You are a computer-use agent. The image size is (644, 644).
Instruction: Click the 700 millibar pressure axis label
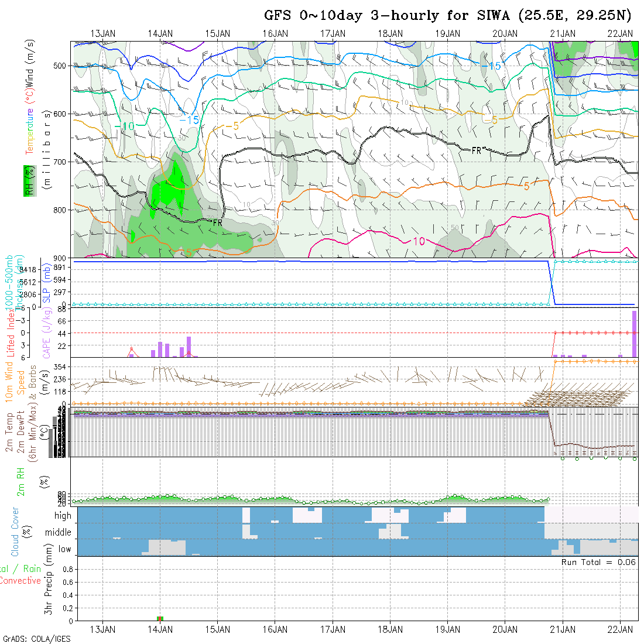click(x=61, y=162)
